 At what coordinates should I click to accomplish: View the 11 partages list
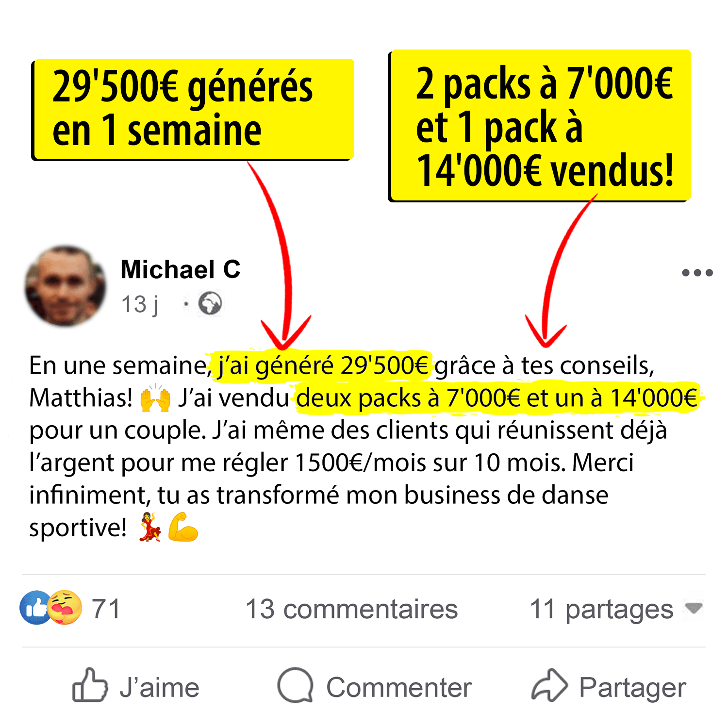[601, 610]
